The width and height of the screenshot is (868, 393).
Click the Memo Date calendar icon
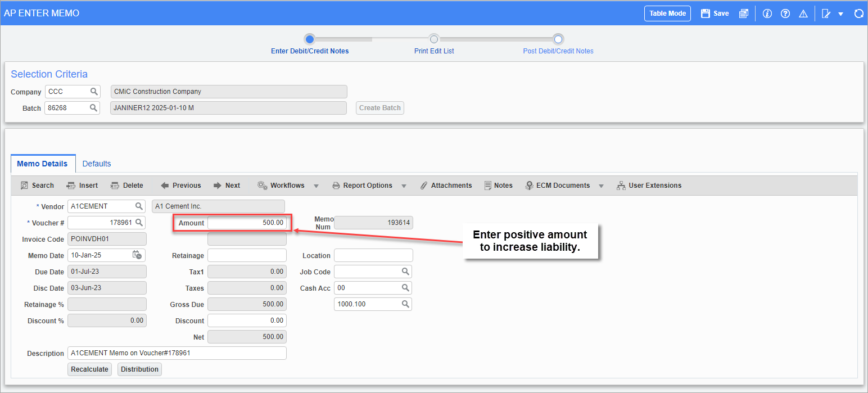tap(137, 255)
